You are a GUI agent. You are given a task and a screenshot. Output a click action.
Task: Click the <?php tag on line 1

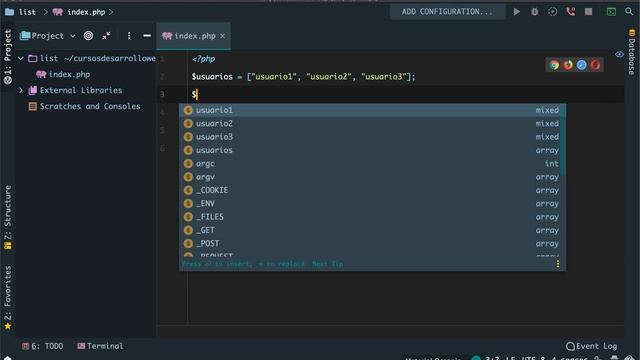click(203, 59)
